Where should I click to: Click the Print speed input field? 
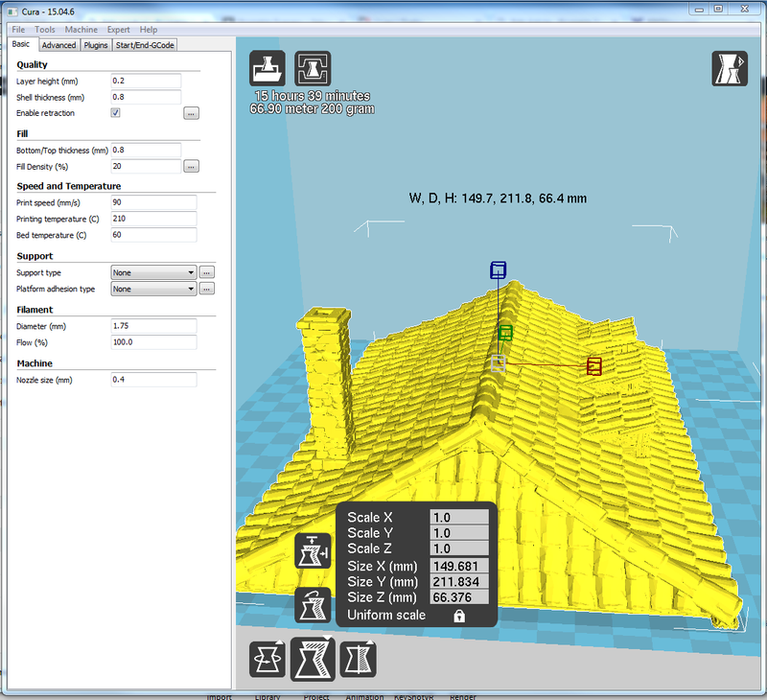point(153,202)
